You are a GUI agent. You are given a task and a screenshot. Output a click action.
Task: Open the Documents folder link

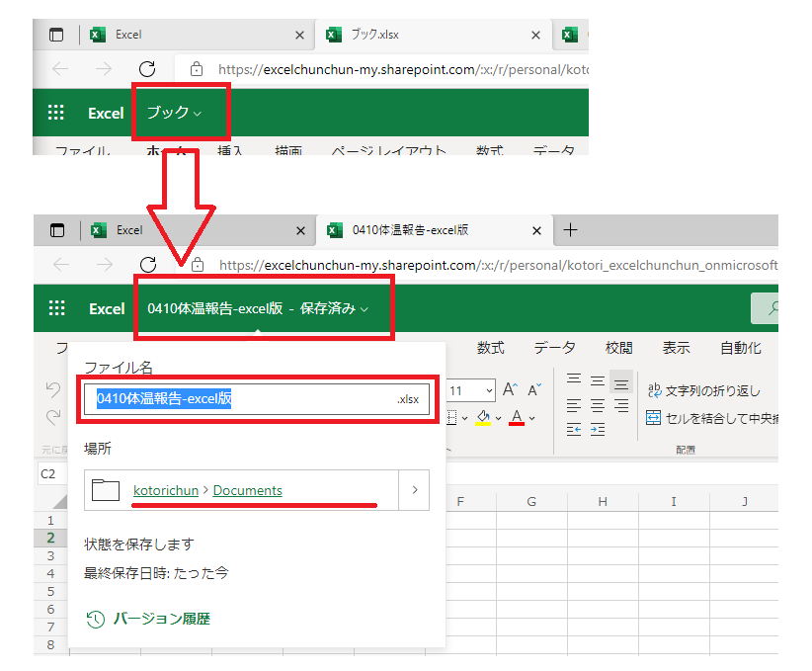coord(248,490)
